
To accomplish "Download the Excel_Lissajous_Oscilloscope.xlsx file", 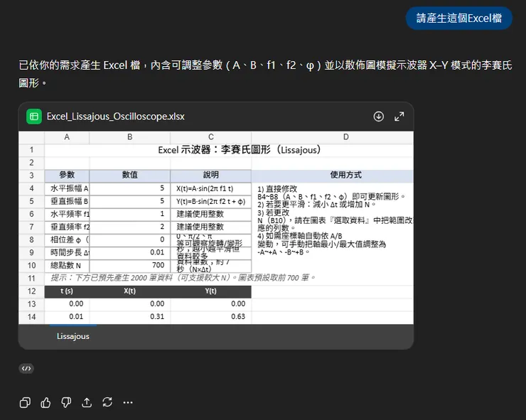I will pyautogui.click(x=379, y=117).
